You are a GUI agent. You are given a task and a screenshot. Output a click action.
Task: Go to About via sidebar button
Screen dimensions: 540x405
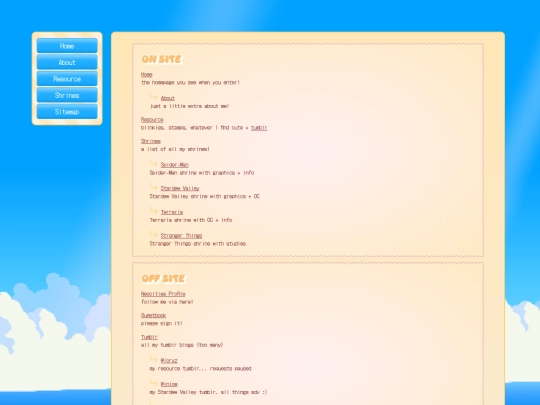point(67,62)
